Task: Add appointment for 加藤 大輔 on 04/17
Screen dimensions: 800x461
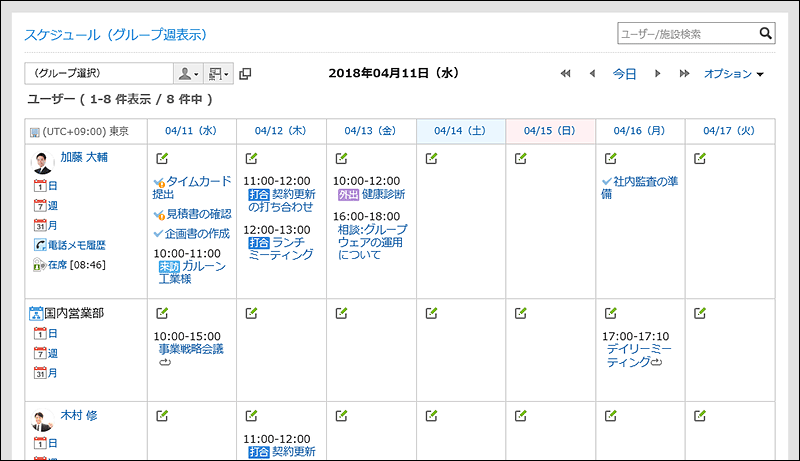Action: pyautogui.click(x=700, y=159)
